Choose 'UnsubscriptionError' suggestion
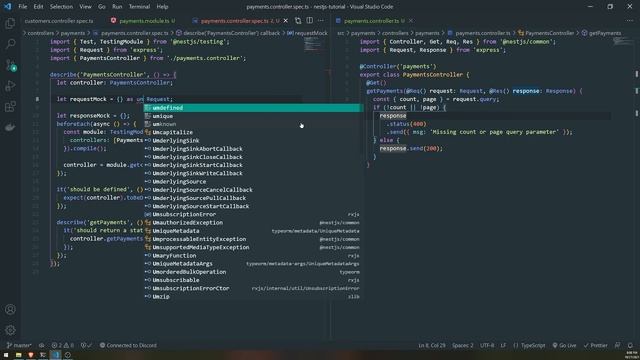640x360 pixels. [252, 214]
